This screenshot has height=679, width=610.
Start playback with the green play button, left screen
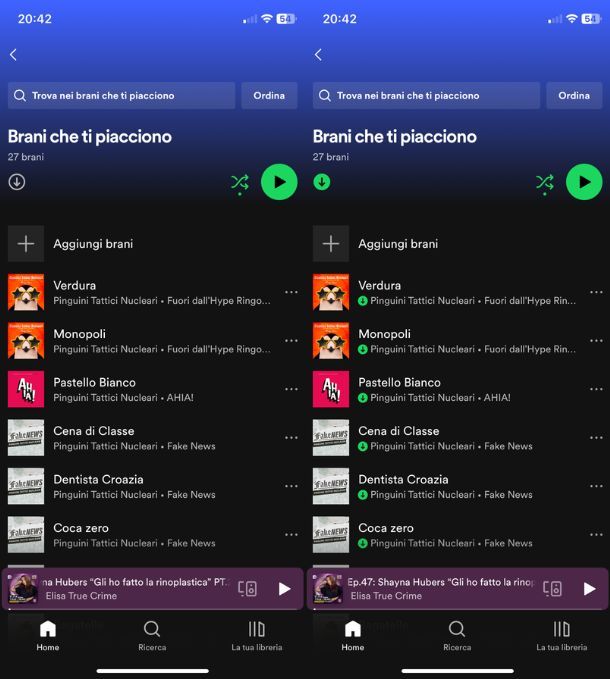click(x=279, y=182)
